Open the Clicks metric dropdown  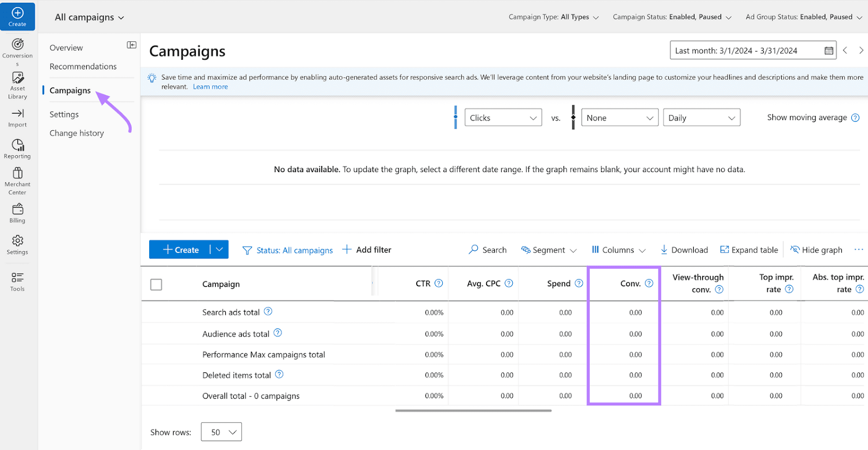[x=503, y=118]
